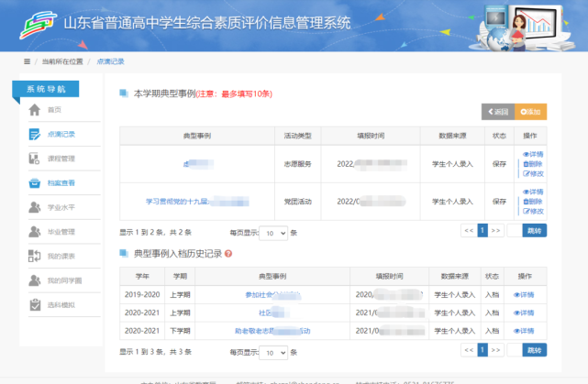
Task: Open 选科模拟 subject selection simulation
Action: pyautogui.click(x=61, y=304)
